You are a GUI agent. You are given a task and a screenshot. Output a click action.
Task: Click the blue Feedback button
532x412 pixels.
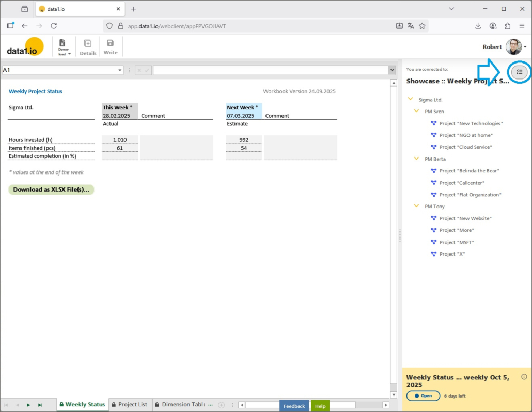[x=294, y=406]
